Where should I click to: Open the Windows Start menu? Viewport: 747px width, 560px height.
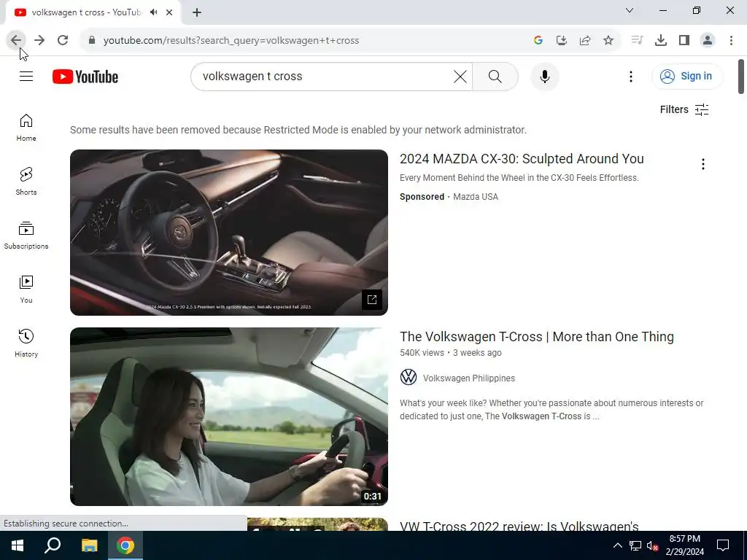tap(18, 545)
